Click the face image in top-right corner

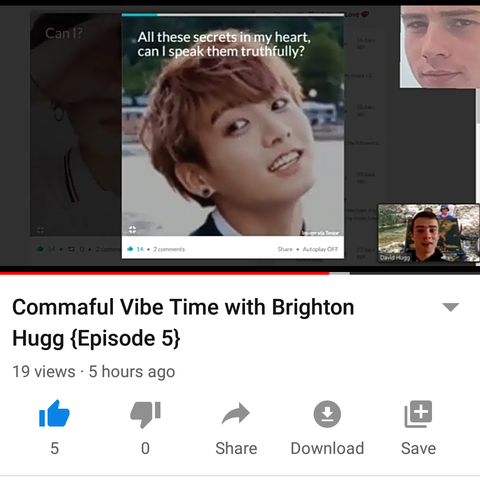[x=440, y=47]
